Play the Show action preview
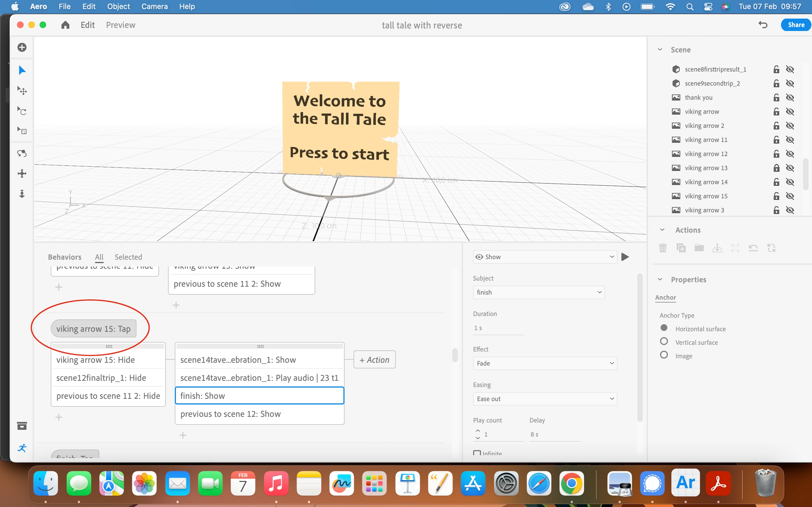 tap(625, 257)
